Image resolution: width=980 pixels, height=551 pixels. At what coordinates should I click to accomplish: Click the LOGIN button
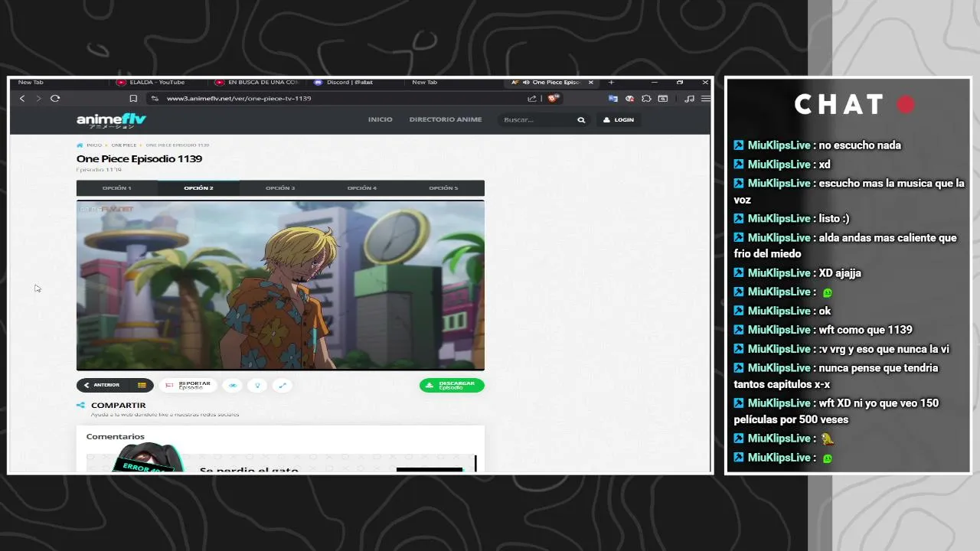(619, 120)
